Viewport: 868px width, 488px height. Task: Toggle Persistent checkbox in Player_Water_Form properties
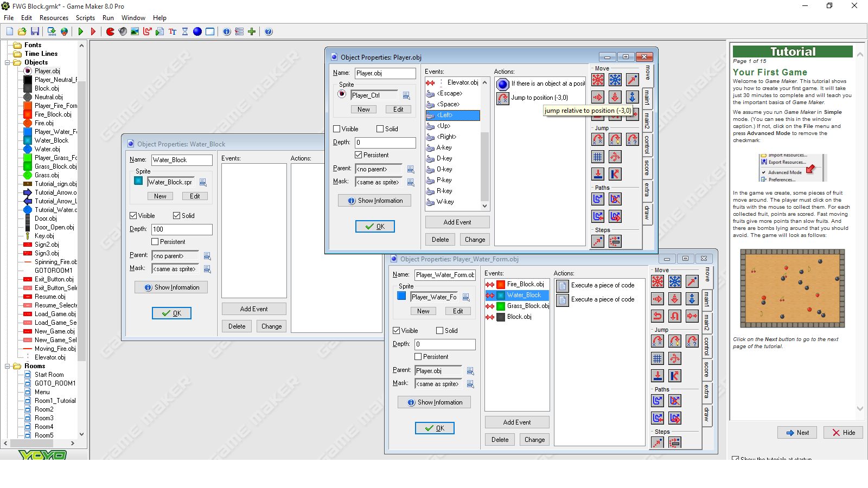click(x=418, y=357)
